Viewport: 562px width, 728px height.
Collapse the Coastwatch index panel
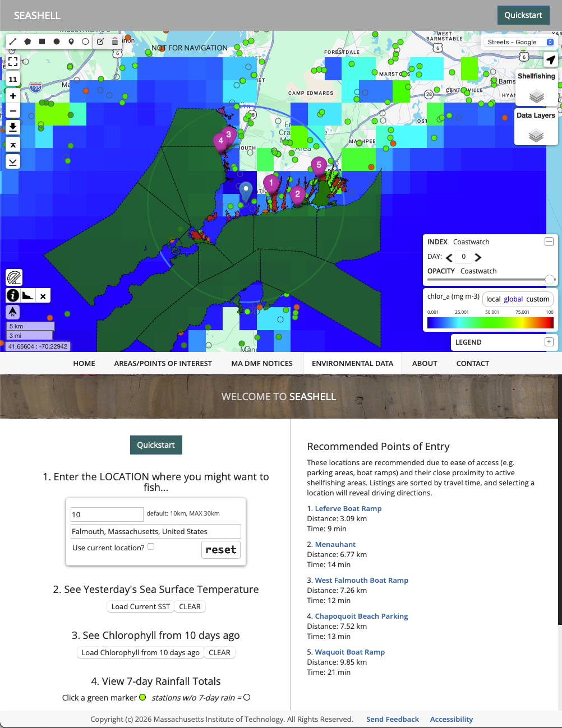tap(549, 242)
